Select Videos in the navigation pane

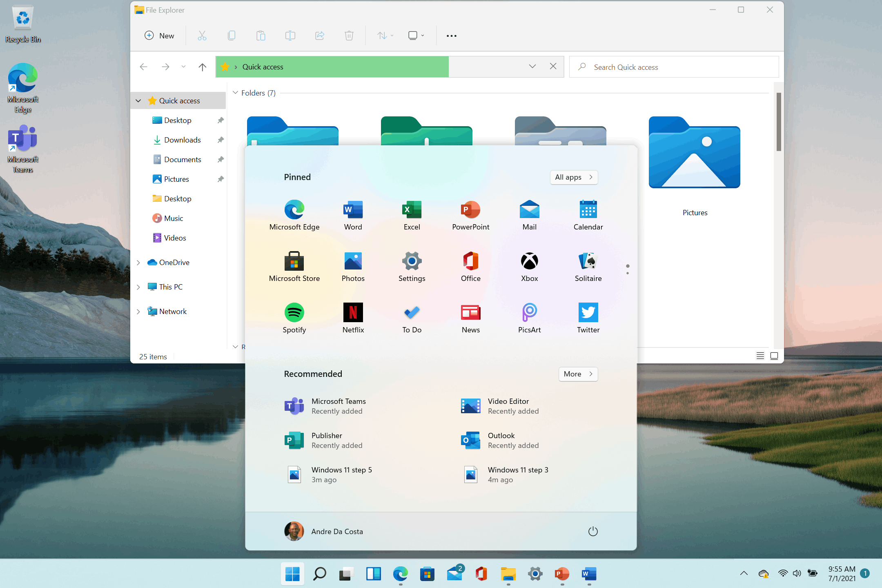coord(175,238)
